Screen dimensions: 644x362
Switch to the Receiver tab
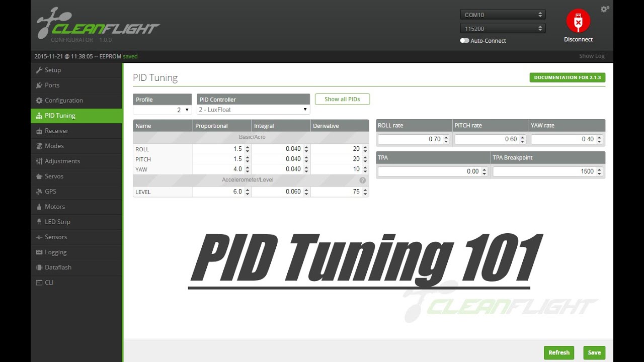(x=56, y=131)
